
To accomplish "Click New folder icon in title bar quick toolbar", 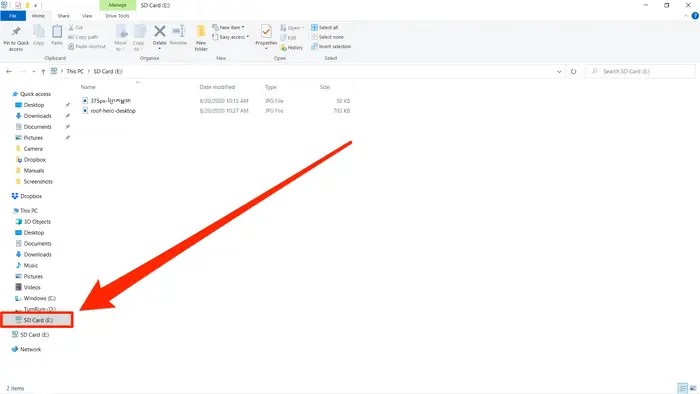I will (27, 5).
